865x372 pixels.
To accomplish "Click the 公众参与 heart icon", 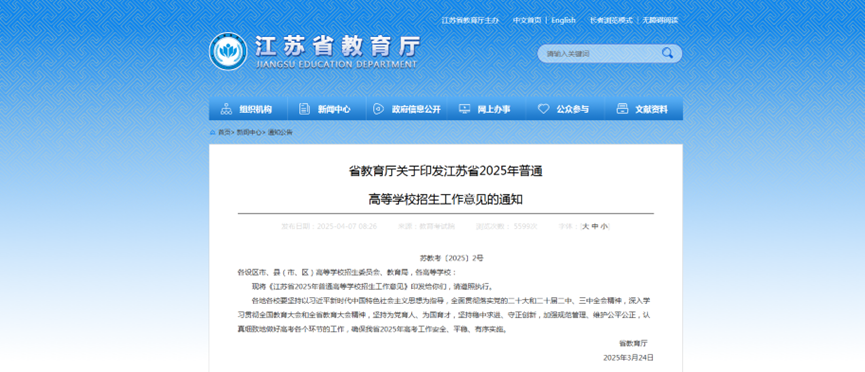I will (x=543, y=109).
